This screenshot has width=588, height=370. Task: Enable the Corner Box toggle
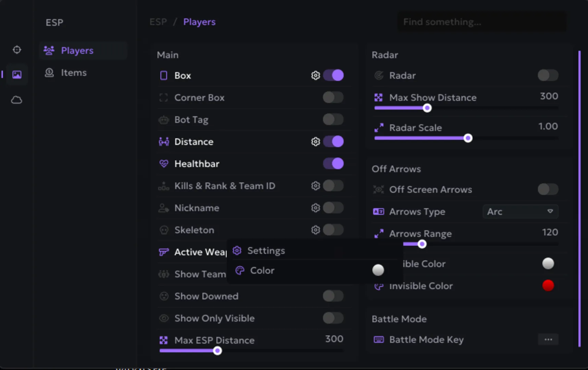[x=333, y=98]
